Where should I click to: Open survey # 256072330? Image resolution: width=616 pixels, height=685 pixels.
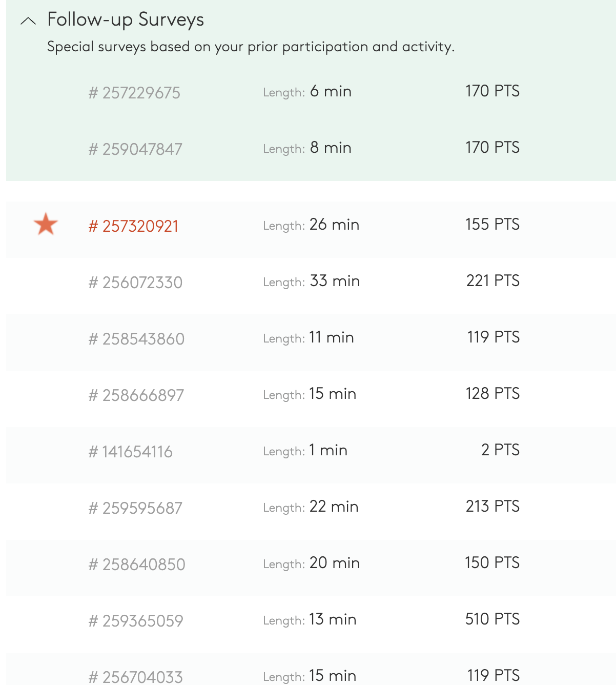coord(135,283)
